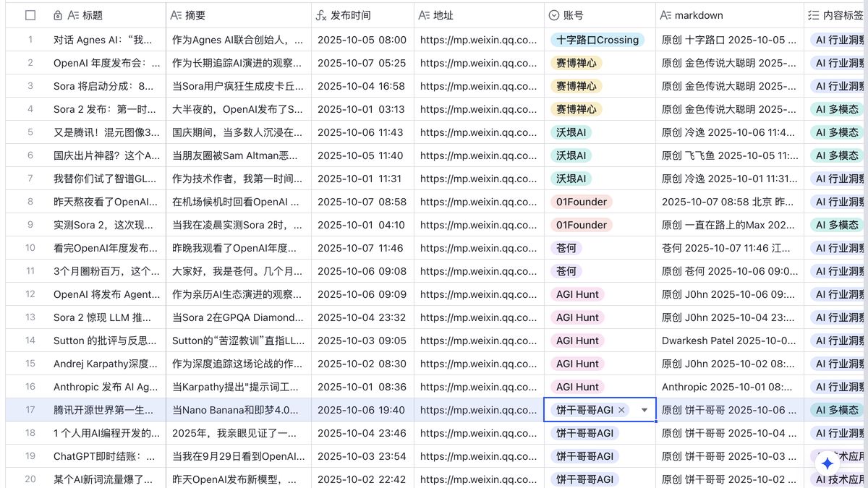
Task: Click the text field icon beside 摘要 header
Action: coord(176,14)
